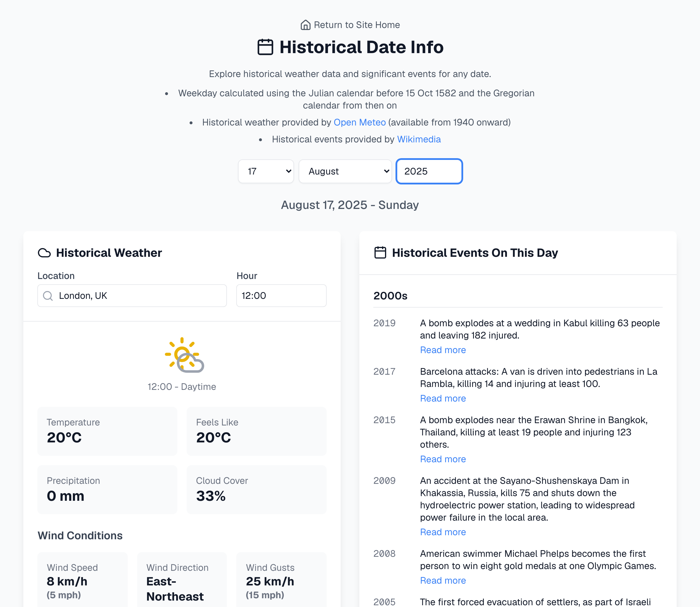Image resolution: width=700 pixels, height=607 pixels.
Task: Click the year input field showing 2025
Action: click(429, 171)
